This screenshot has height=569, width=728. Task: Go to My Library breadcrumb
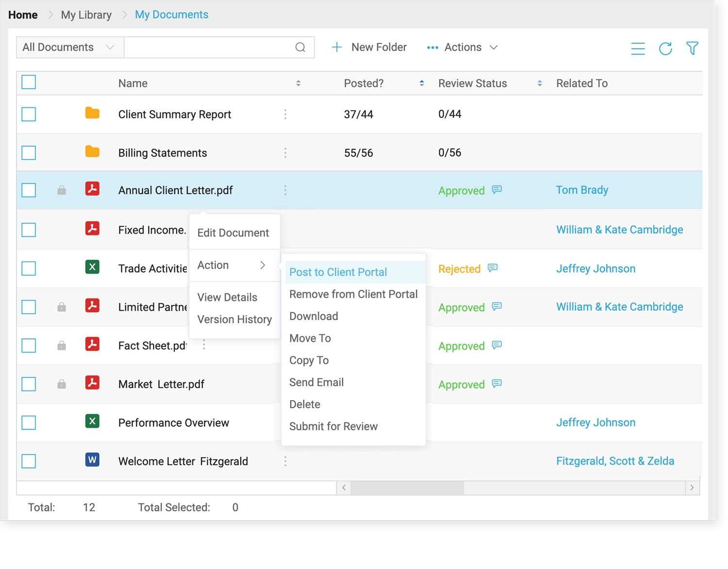(x=86, y=15)
